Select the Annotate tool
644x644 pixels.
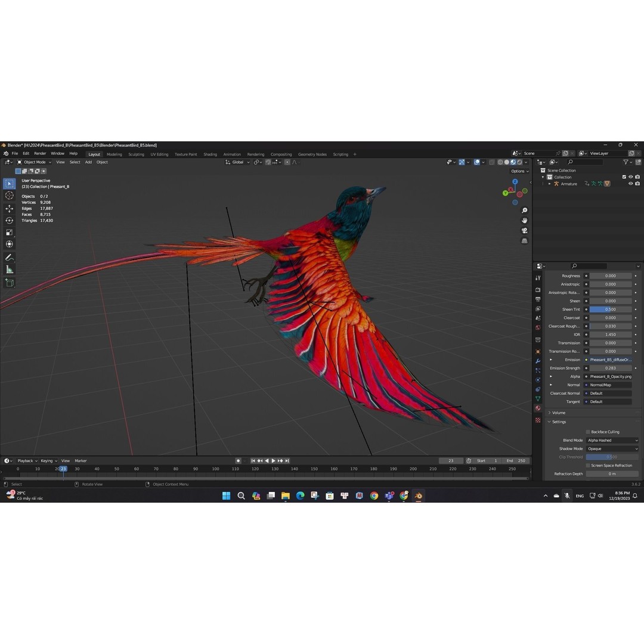pyautogui.click(x=10, y=258)
